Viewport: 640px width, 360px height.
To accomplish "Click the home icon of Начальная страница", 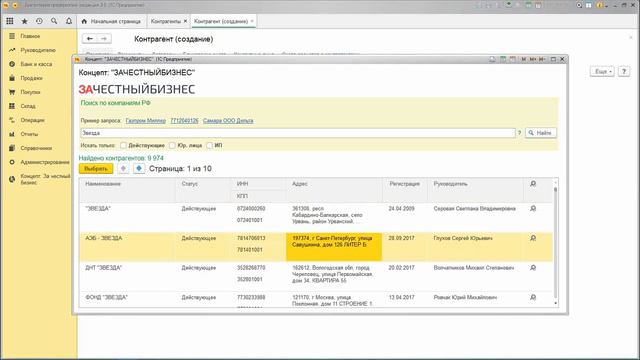I will [84, 21].
